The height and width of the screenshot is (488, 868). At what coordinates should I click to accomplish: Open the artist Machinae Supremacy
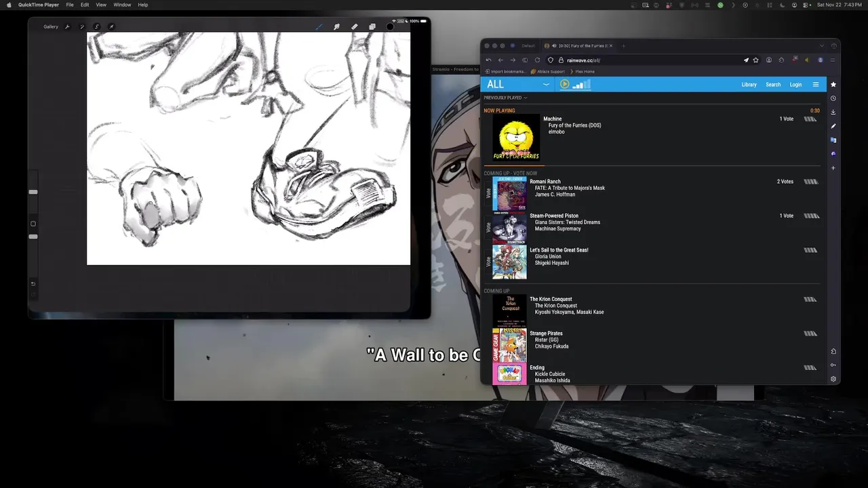coord(557,228)
